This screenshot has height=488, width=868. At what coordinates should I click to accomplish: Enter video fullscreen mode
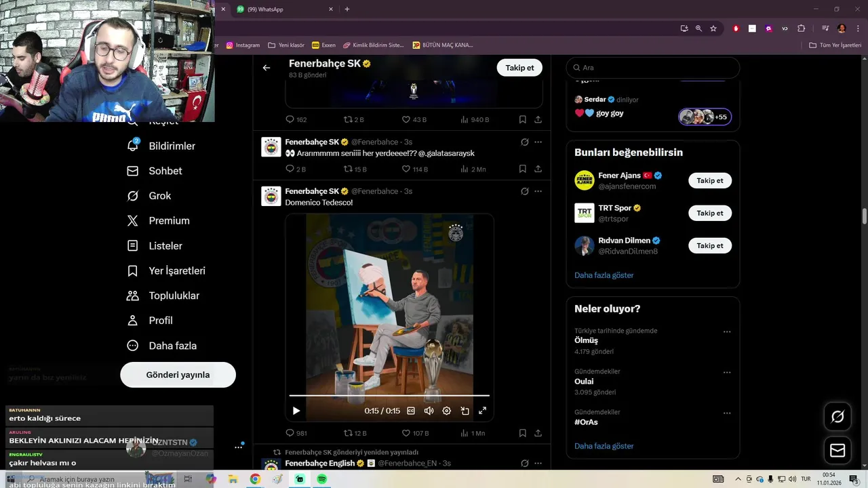(x=483, y=411)
